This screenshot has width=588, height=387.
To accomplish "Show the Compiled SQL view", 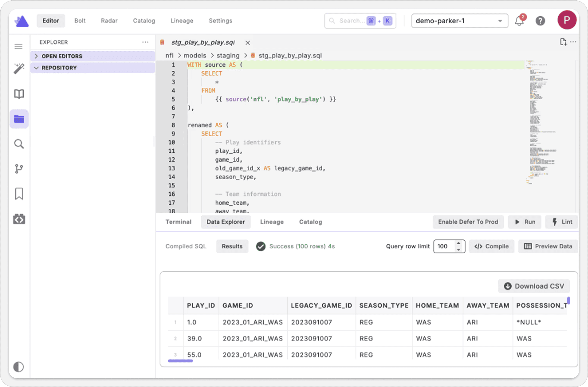I will 186,246.
